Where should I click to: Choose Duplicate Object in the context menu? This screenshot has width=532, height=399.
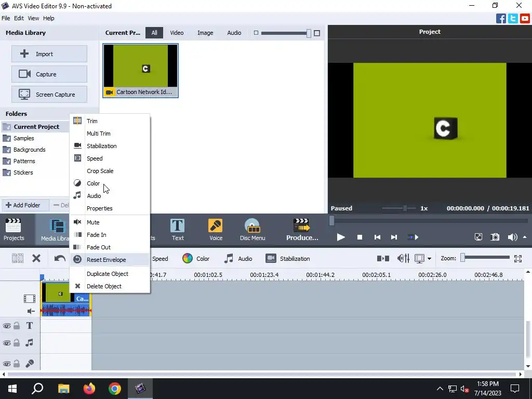110,274
